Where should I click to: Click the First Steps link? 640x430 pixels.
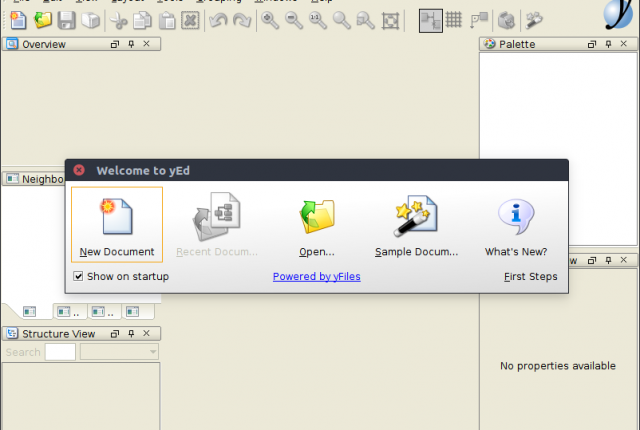[x=531, y=276]
